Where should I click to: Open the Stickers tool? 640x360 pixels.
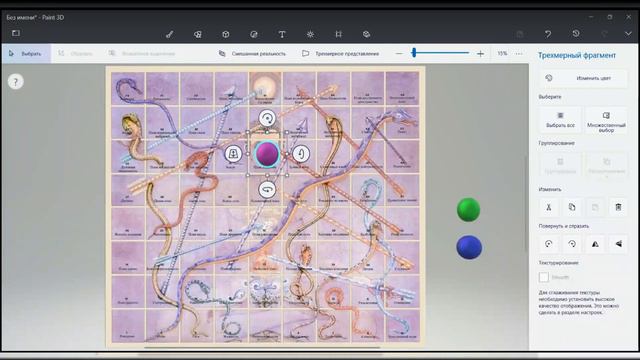254,35
